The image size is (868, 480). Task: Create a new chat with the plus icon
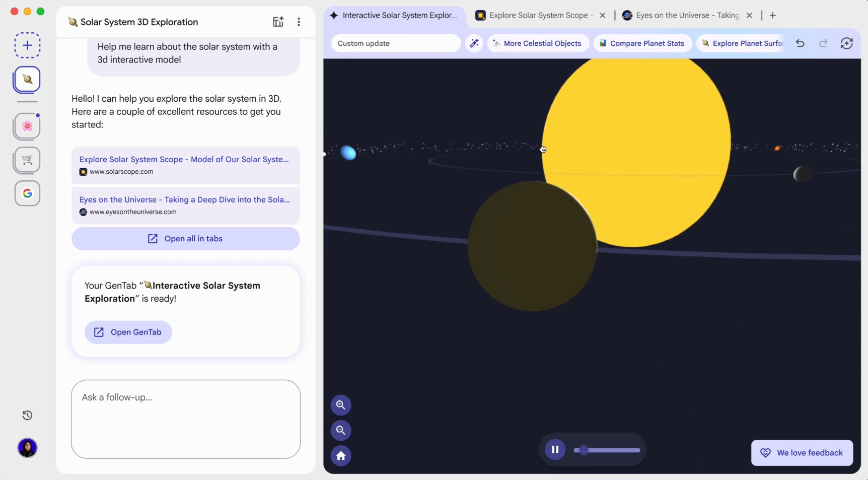point(27,45)
